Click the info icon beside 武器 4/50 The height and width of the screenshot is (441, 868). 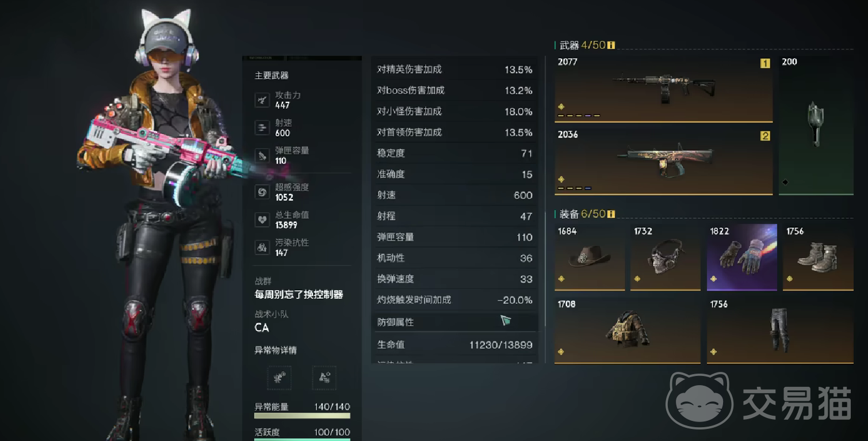click(x=611, y=45)
